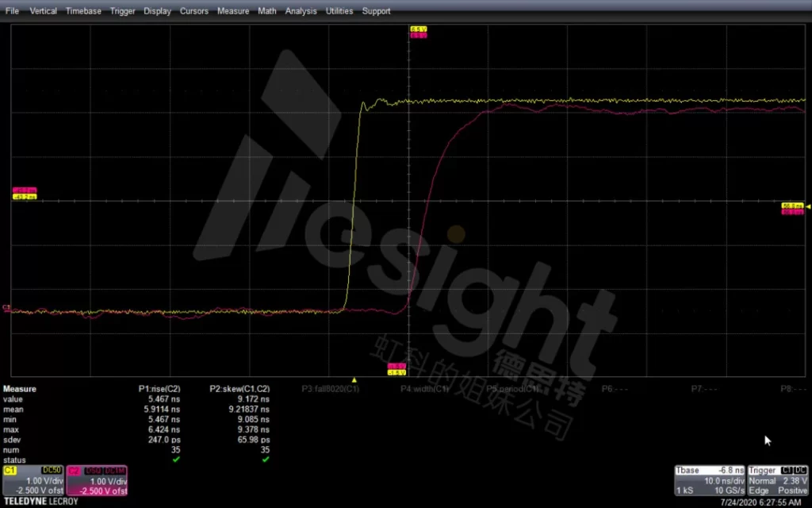
Task: Expand the Timebase menu
Action: 83,11
